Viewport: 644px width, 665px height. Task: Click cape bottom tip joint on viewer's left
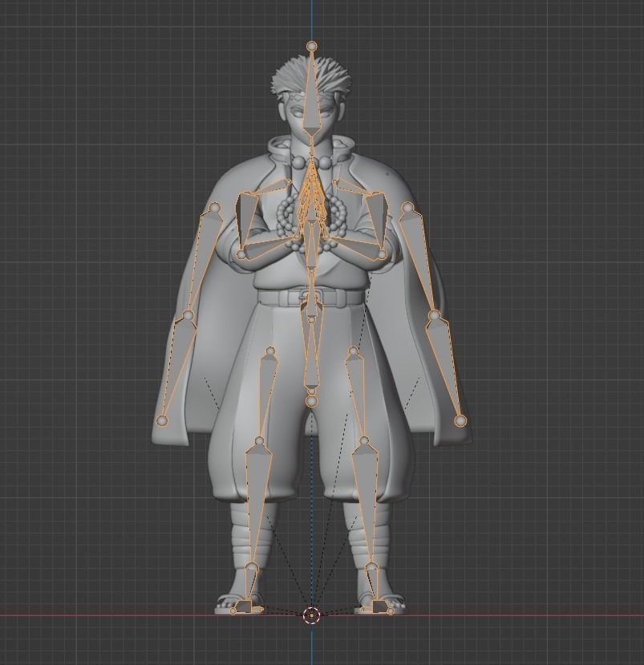click(x=162, y=420)
